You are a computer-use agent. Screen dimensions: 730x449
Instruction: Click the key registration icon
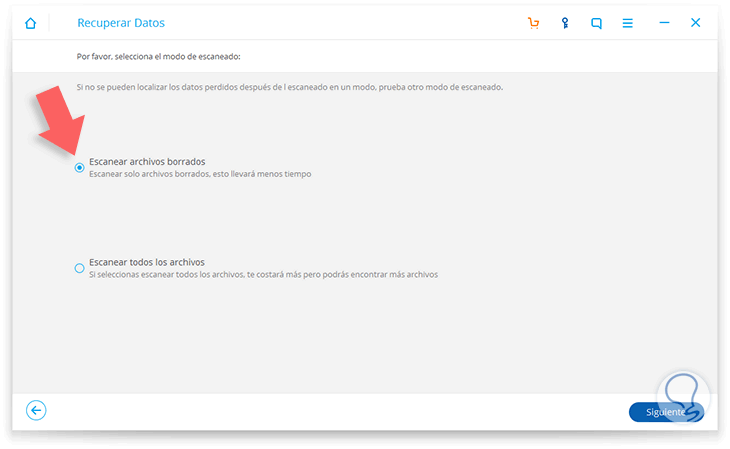click(x=565, y=23)
